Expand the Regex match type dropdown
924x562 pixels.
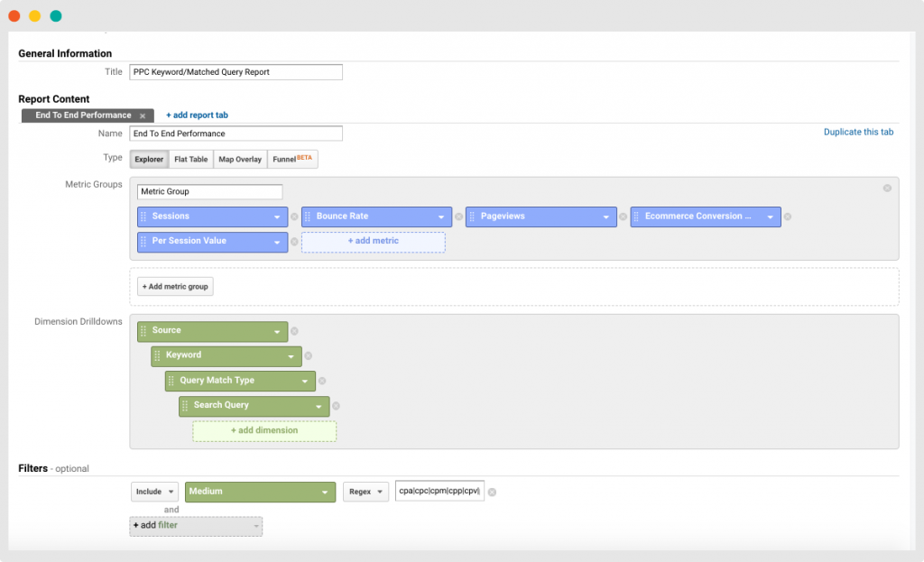click(365, 492)
